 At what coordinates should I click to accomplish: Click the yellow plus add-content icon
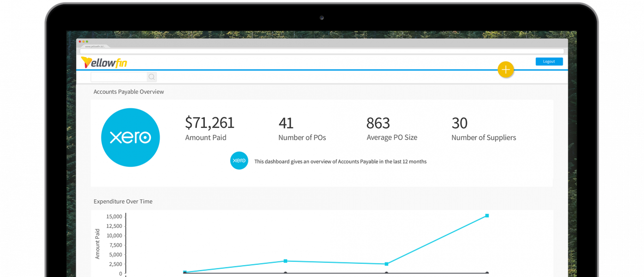click(506, 69)
